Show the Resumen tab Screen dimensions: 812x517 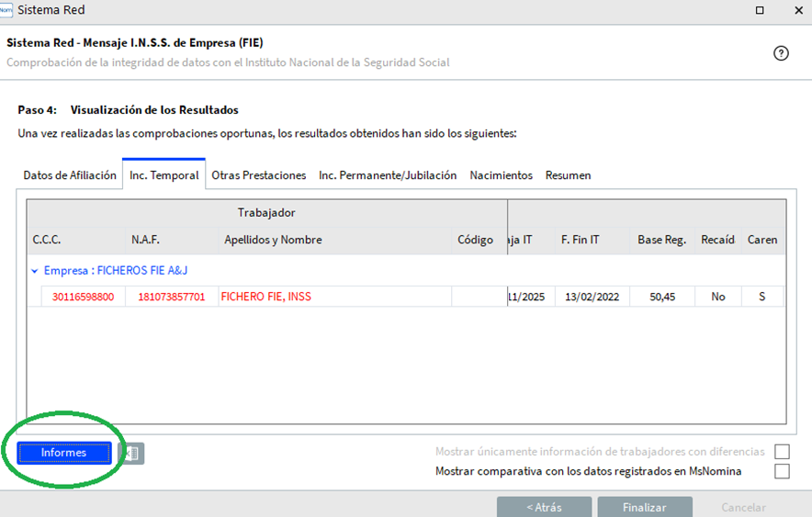tap(568, 174)
